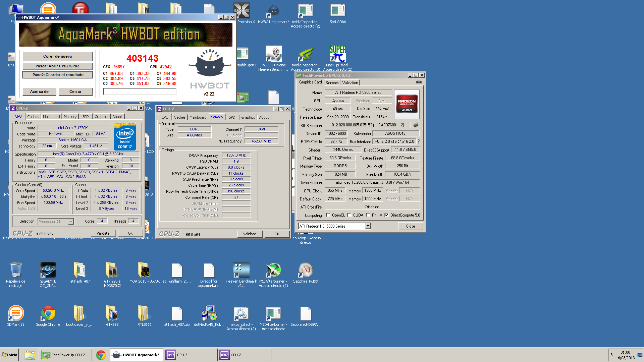
Task: Open Graphics tab in right CPU-Z window
Action: pos(248,117)
